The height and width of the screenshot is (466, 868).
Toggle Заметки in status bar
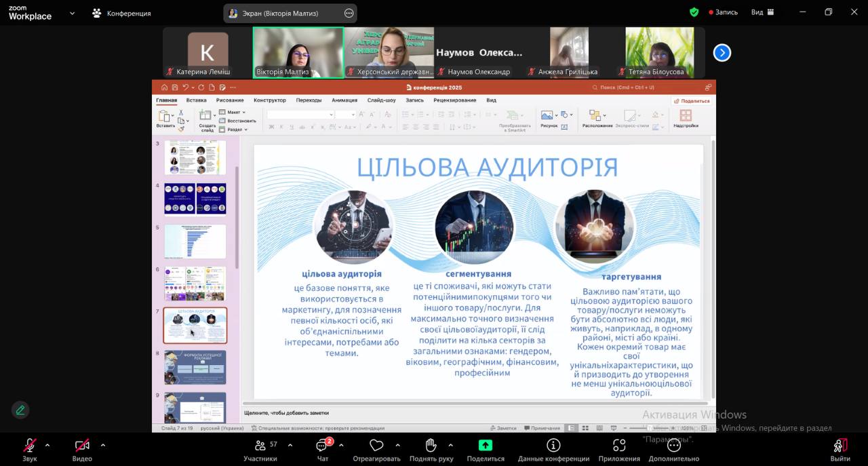(x=504, y=428)
